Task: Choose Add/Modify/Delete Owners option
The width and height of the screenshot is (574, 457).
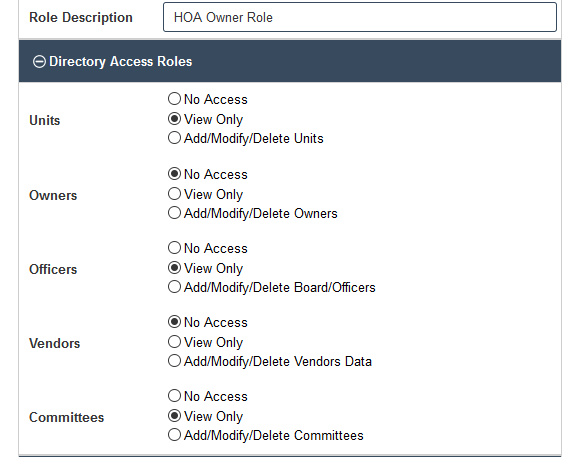Action: [174, 213]
